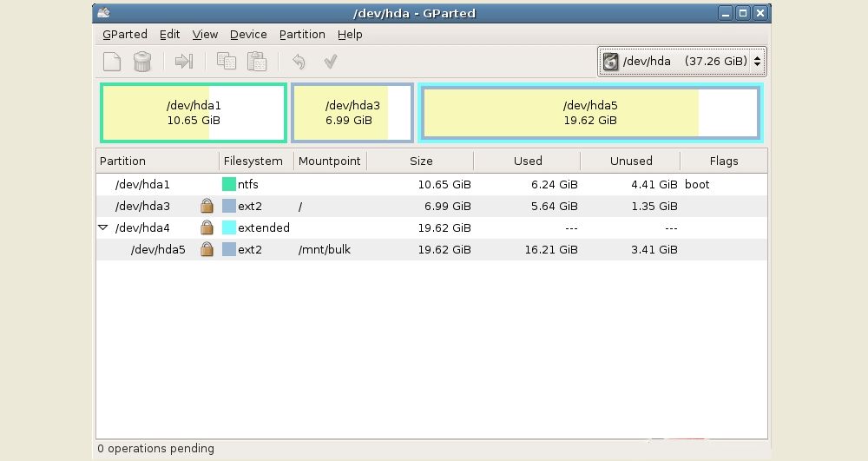Click the Apply operations checkmark icon
868x461 pixels.
[x=330, y=62]
